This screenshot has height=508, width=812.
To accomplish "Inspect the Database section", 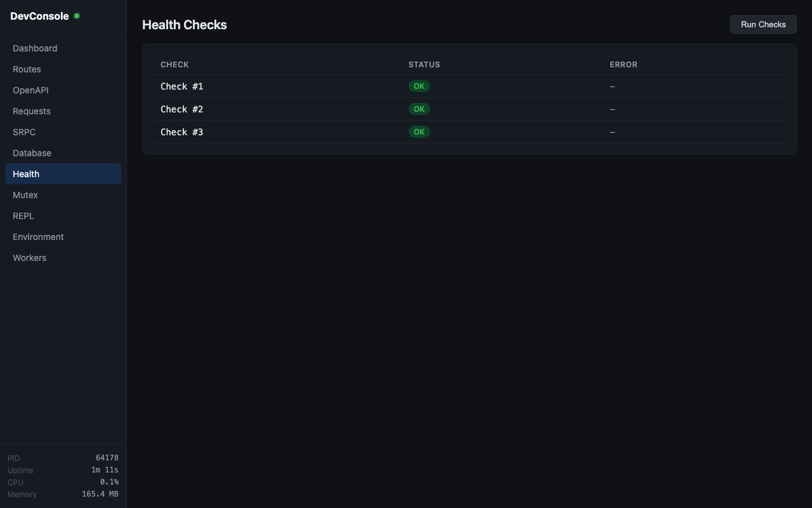I will click(x=32, y=153).
